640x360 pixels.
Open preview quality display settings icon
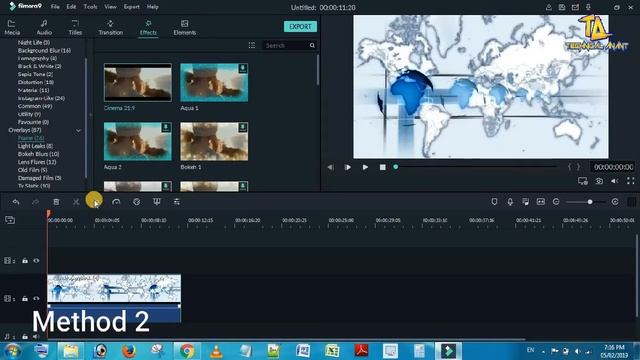[x=583, y=181]
